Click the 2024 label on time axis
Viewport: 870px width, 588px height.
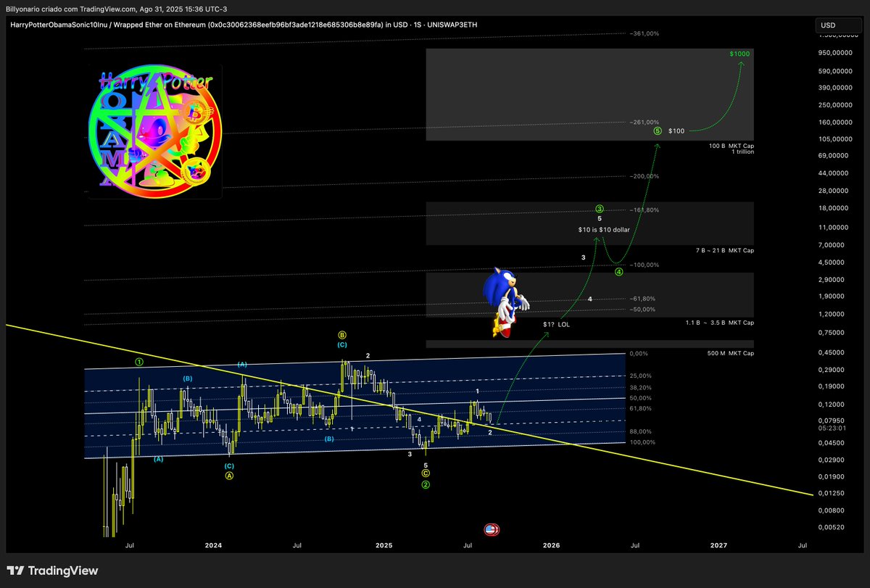pyautogui.click(x=213, y=544)
